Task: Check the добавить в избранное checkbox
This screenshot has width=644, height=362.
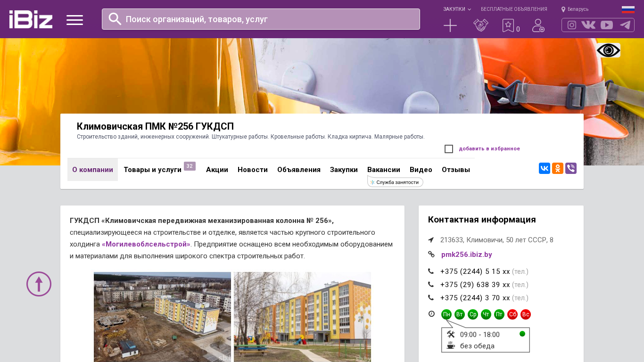Action: point(449,149)
